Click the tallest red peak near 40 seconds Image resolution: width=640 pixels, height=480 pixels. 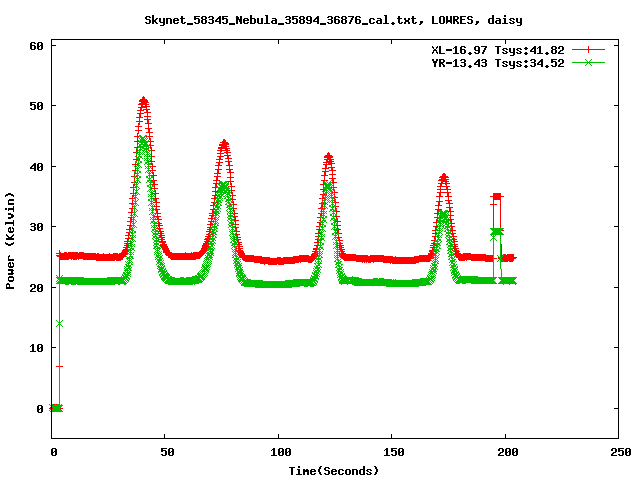coord(143,100)
